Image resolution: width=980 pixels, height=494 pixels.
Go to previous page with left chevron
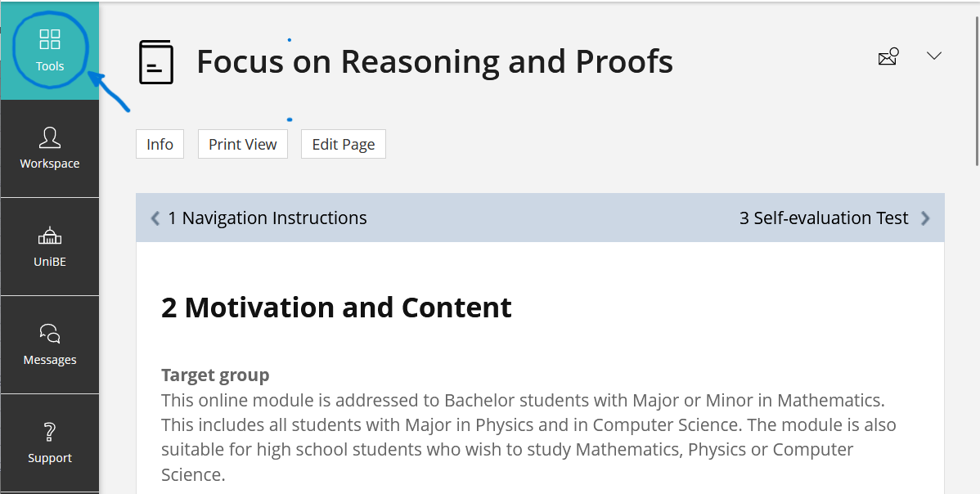[155, 218]
